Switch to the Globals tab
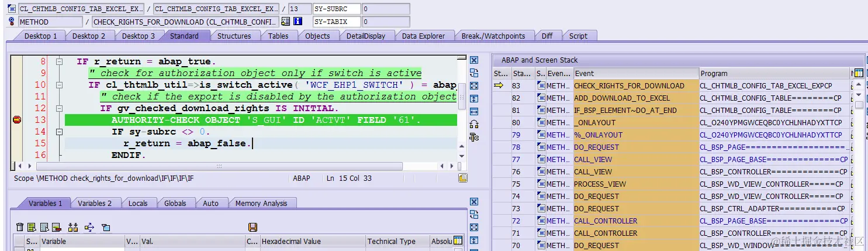 point(175,203)
